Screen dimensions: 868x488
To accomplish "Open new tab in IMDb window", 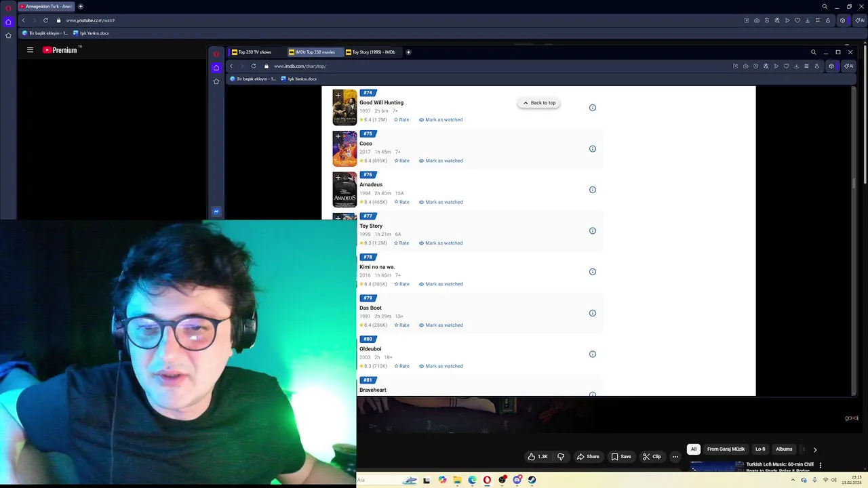I will [x=408, y=52].
